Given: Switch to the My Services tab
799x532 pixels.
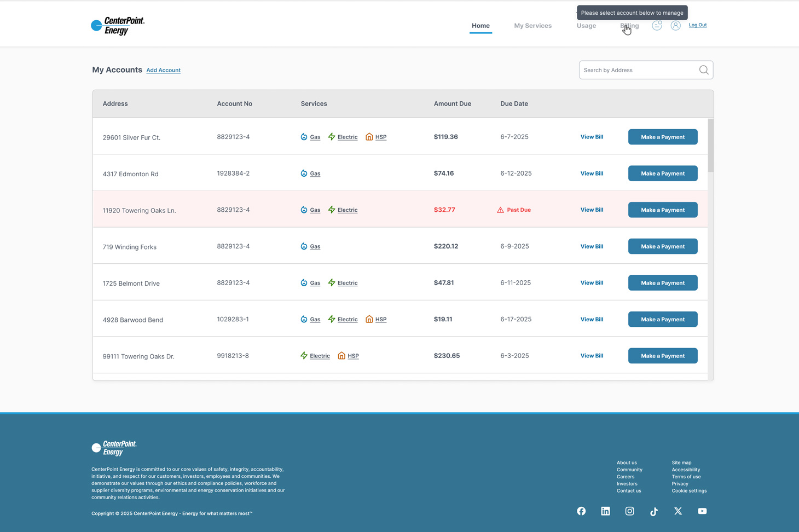Looking at the screenshot, I should (532, 26).
